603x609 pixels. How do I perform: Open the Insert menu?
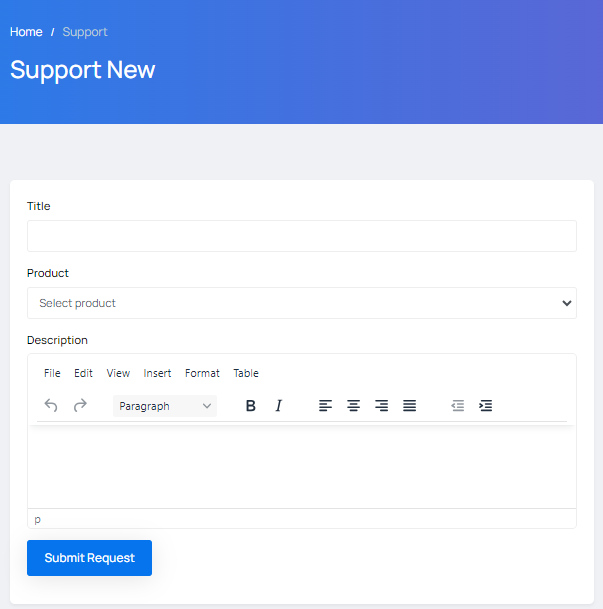(157, 373)
